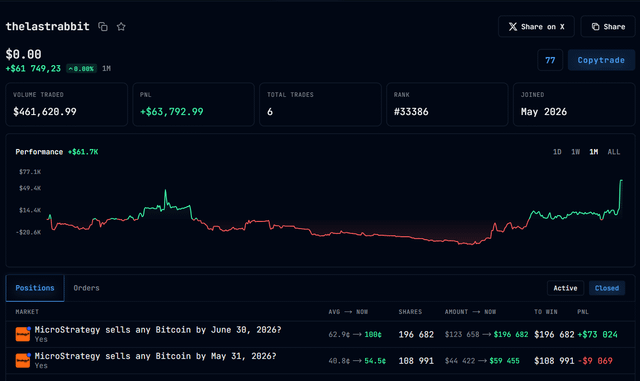Open the "MicroStrategy sells any Bitcoin by June 30, 2026?" market
The height and width of the screenshot is (381, 640).
pyautogui.click(x=158, y=330)
